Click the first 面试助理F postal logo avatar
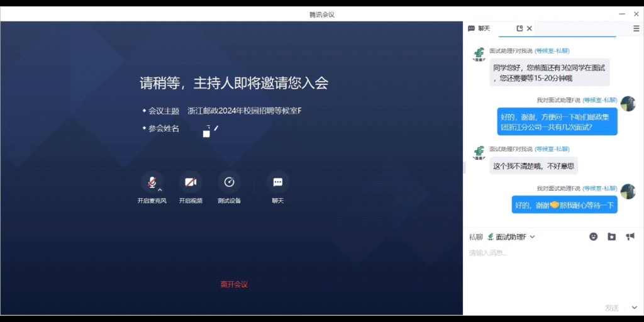This screenshot has height=322, width=644. [479, 54]
